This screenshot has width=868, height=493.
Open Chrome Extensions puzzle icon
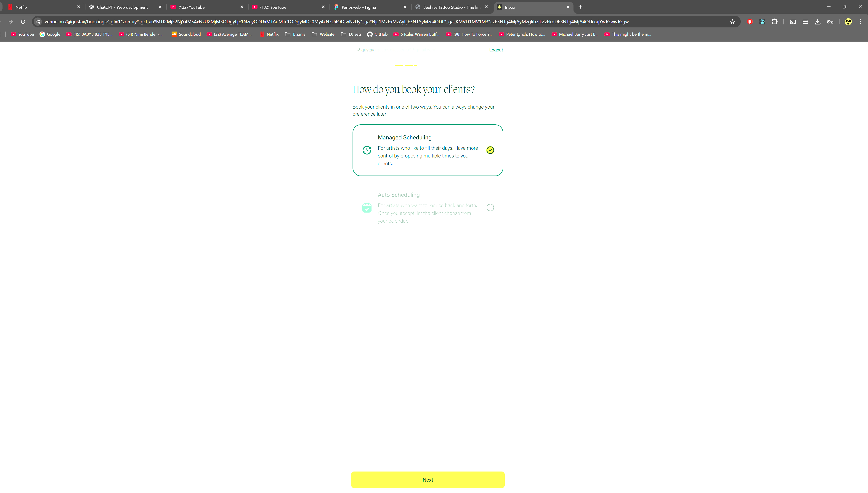click(x=774, y=22)
